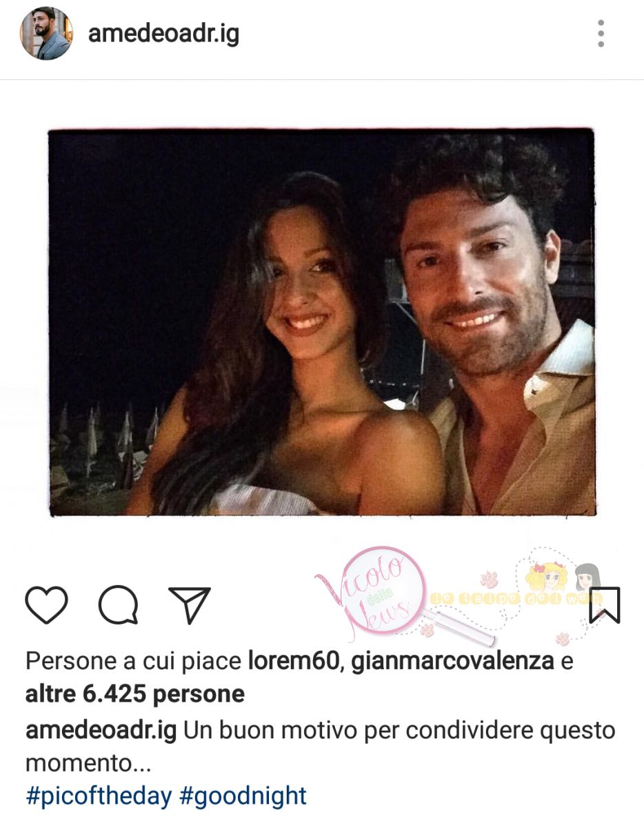Open gianmarcovalenza's profile from the likes line
Image resolution: width=644 pixels, height=828 pixels.
tap(452, 662)
